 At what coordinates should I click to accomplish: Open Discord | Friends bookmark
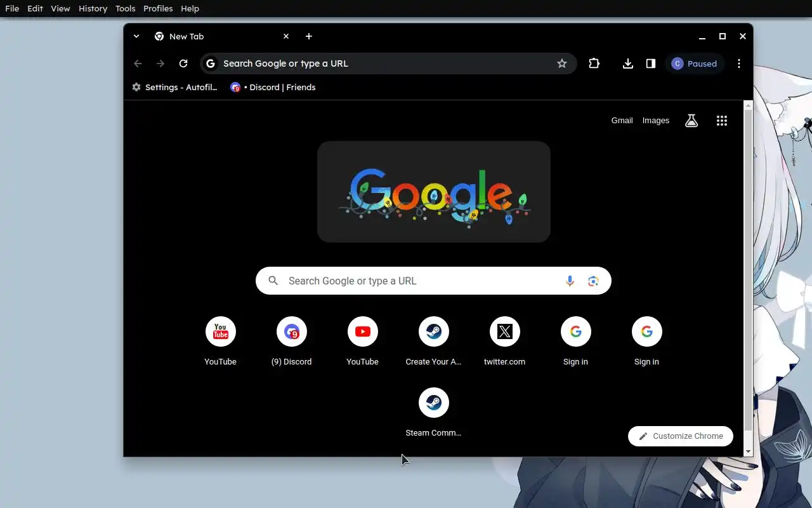pos(273,87)
